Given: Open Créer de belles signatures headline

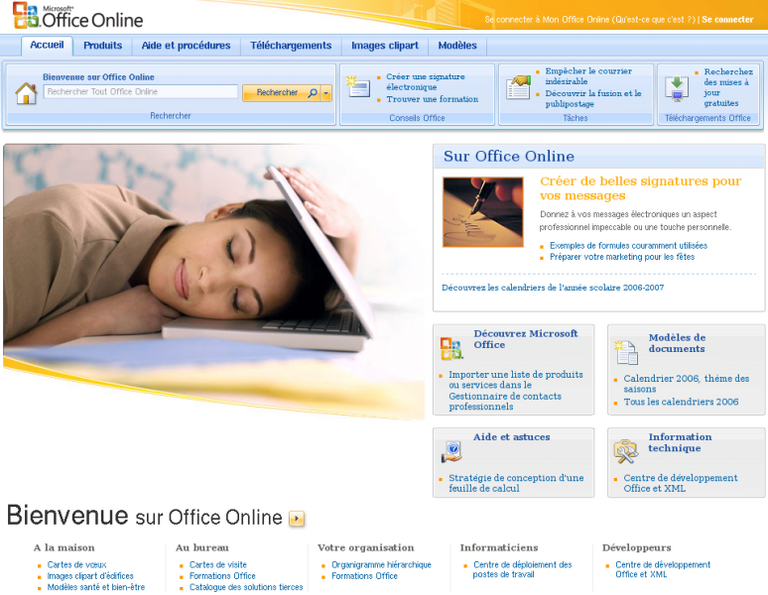Looking at the screenshot, I should pos(640,188).
